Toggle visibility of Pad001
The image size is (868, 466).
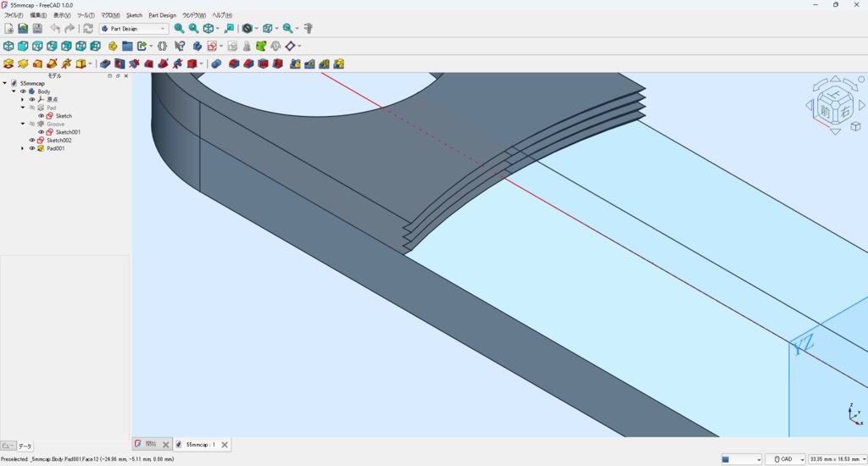pyautogui.click(x=32, y=148)
